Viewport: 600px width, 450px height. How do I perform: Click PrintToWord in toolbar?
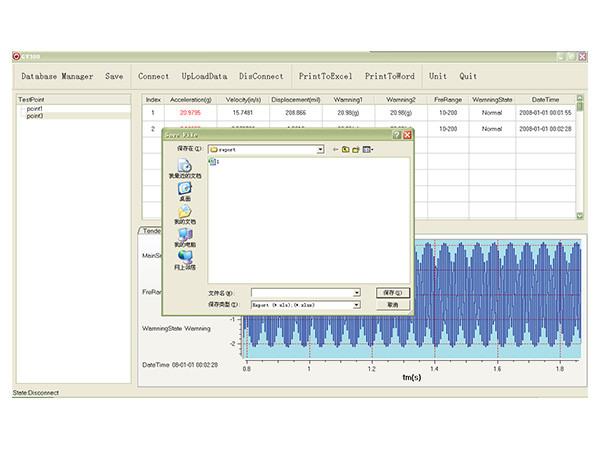tap(390, 76)
